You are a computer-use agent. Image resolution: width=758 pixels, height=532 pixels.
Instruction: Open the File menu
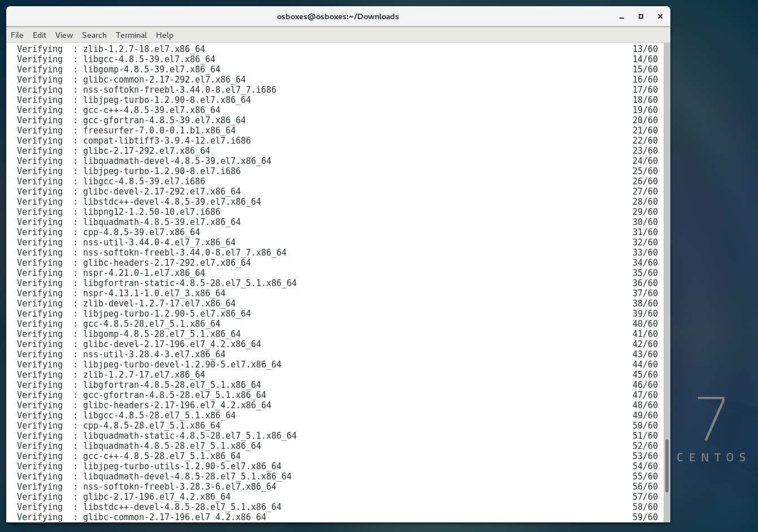(17, 35)
